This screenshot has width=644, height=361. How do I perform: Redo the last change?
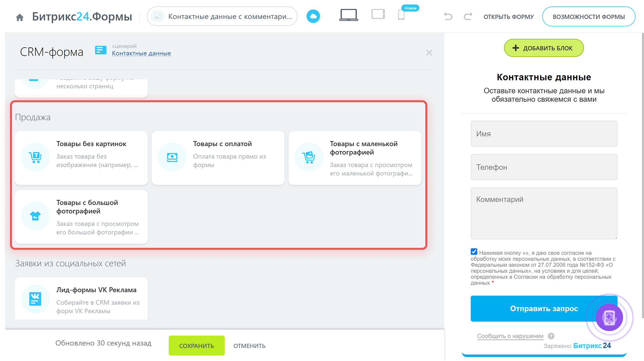click(x=468, y=16)
